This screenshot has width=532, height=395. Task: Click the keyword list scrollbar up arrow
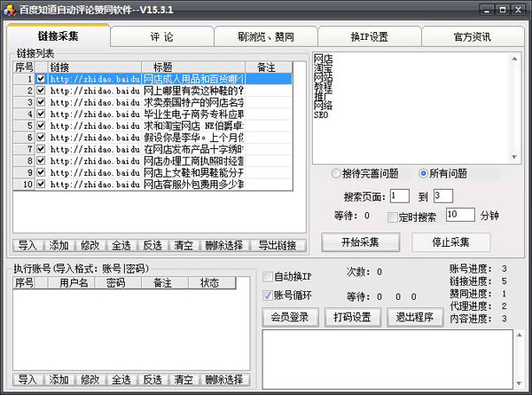click(514, 59)
